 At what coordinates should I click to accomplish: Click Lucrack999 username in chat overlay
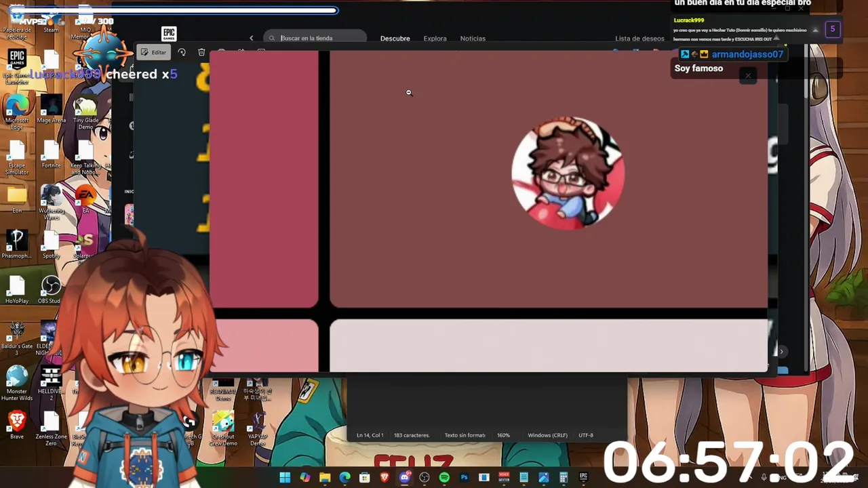coord(689,20)
